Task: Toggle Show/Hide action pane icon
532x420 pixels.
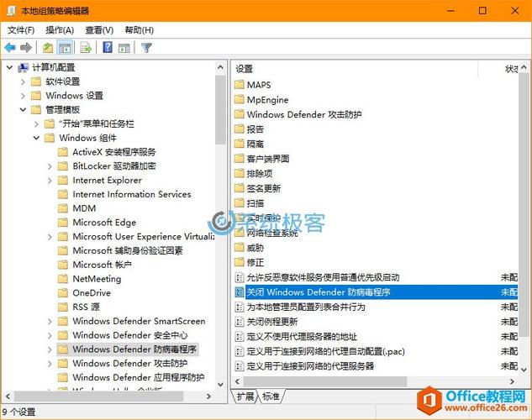Action: coord(124,48)
